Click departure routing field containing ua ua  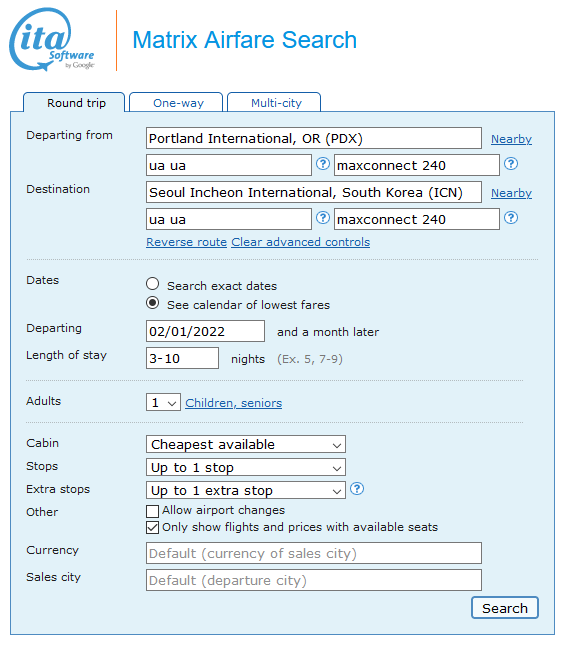pos(229,165)
